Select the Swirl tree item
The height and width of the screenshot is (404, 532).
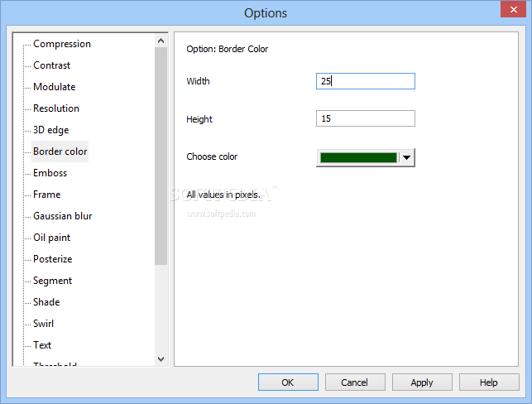coord(43,324)
